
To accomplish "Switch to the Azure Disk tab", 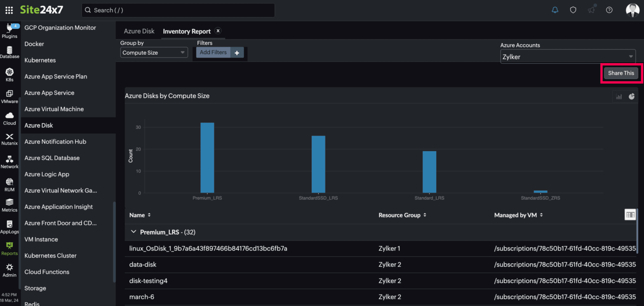I will pyautogui.click(x=139, y=31).
